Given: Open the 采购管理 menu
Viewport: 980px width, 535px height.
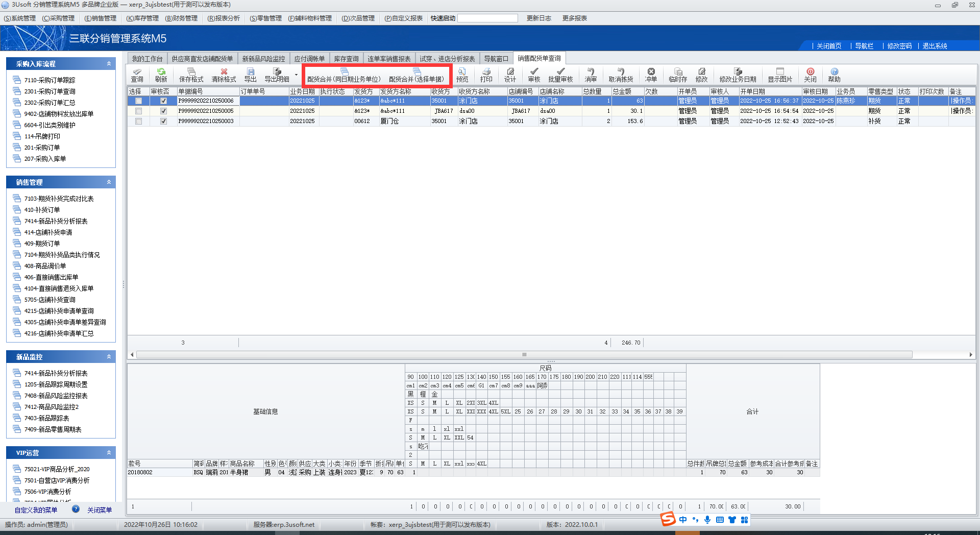Looking at the screenshot, I should point(58,18).
